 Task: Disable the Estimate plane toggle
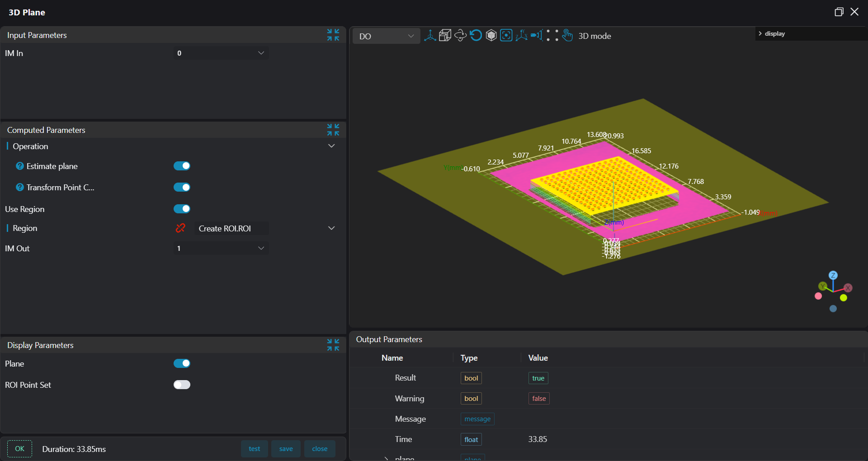[x=182, y=166]
